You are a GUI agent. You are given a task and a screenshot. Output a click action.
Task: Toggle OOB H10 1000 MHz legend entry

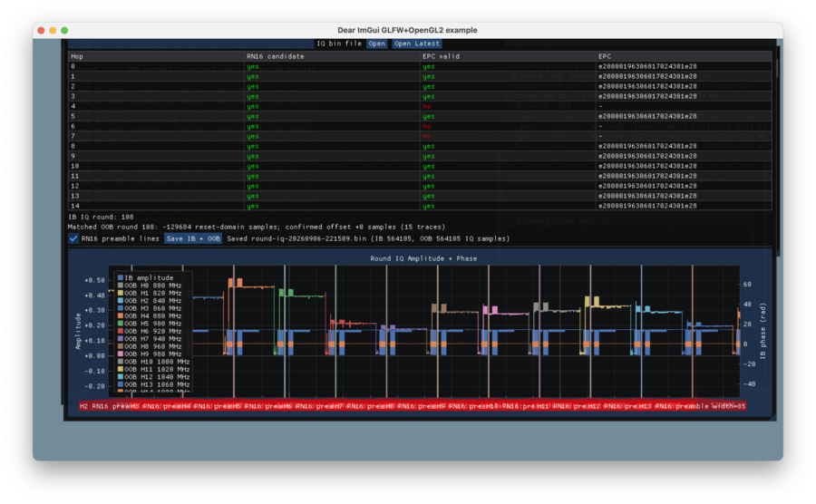pos(153,362)
